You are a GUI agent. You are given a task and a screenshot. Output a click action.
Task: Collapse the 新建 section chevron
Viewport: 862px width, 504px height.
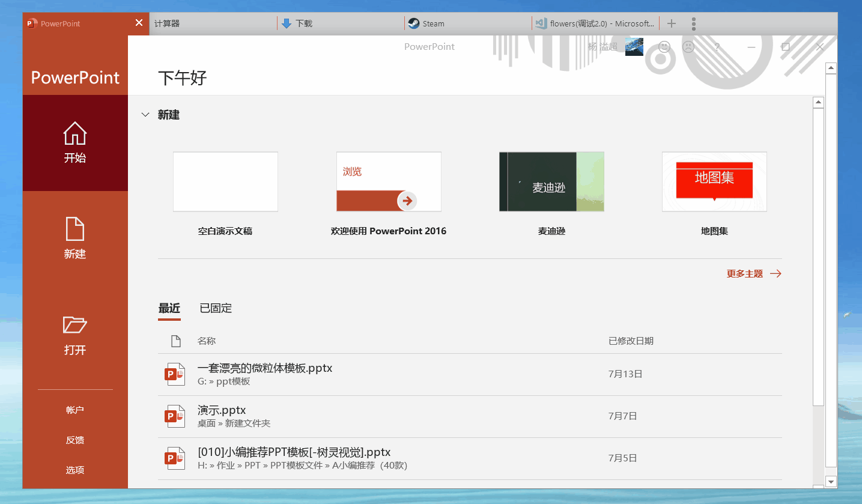coord(145,114)
